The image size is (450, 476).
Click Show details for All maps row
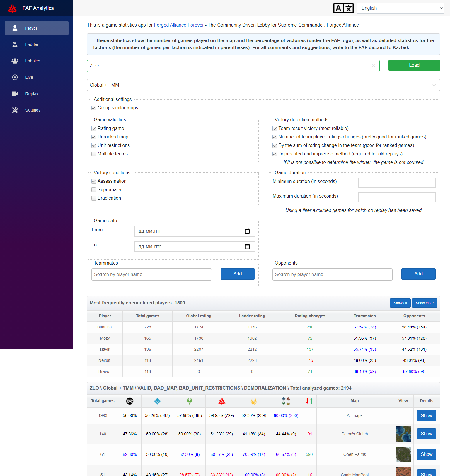(427, 416)
